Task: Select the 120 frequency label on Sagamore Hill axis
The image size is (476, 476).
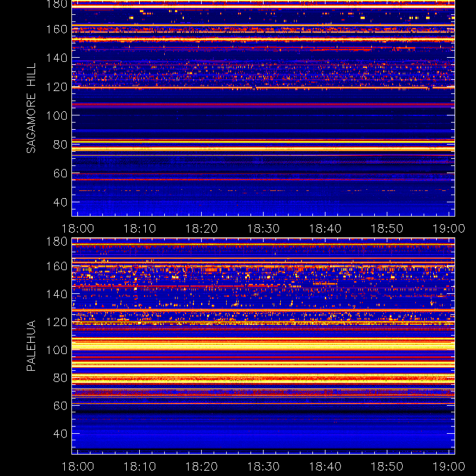Action: [x=57, y=87]
